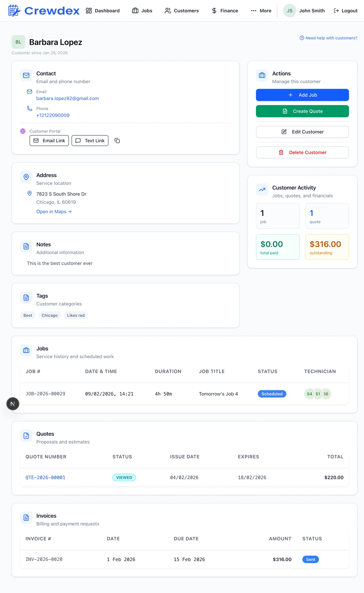Open invoice INV-2026-0020 row

[x=184, y=559]
